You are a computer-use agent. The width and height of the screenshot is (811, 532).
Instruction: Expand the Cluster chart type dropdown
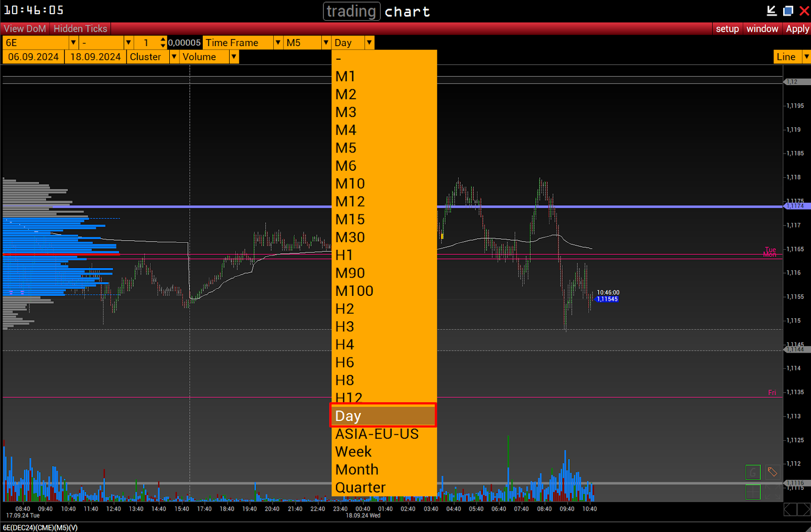pos(174,57)
